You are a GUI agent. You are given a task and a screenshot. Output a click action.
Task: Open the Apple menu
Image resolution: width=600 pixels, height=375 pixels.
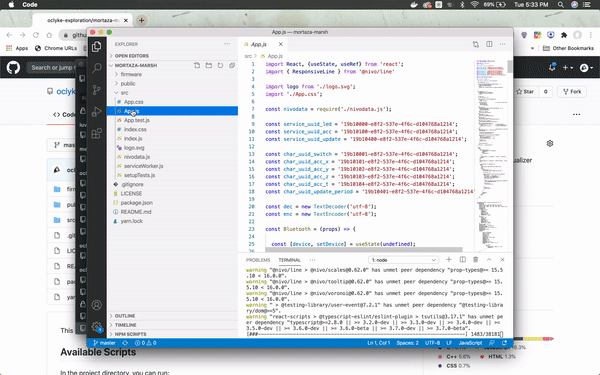click(11, 5)
